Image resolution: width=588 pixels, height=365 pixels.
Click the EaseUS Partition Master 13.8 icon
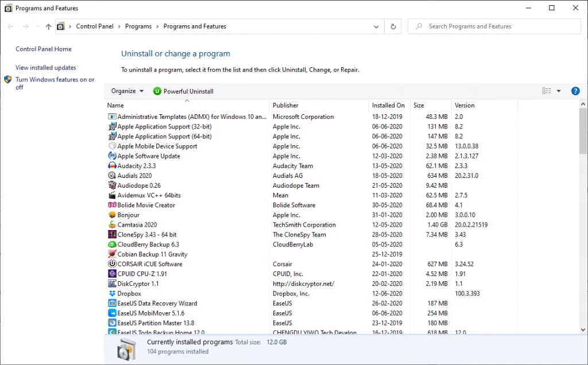click(x=112, y=323)
